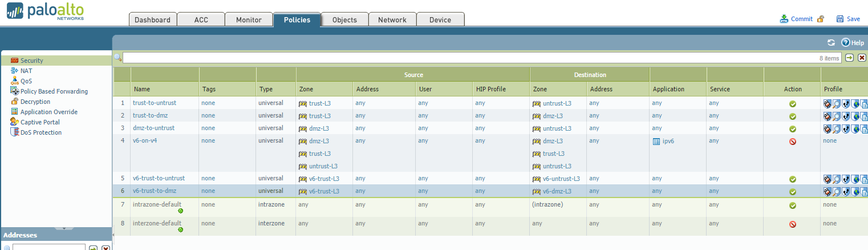
Task: Click the Addresses panel search field
Action: pos(49,248)
